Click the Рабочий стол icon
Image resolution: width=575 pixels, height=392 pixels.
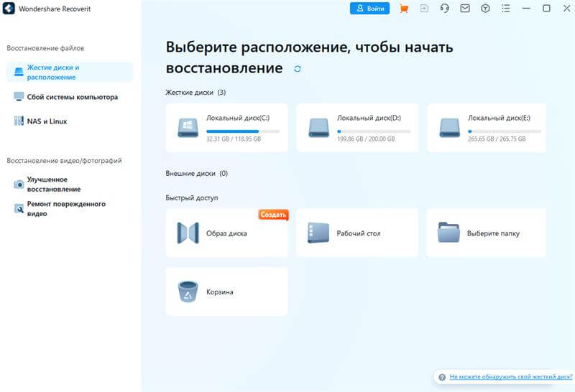(x=318, y=233)
